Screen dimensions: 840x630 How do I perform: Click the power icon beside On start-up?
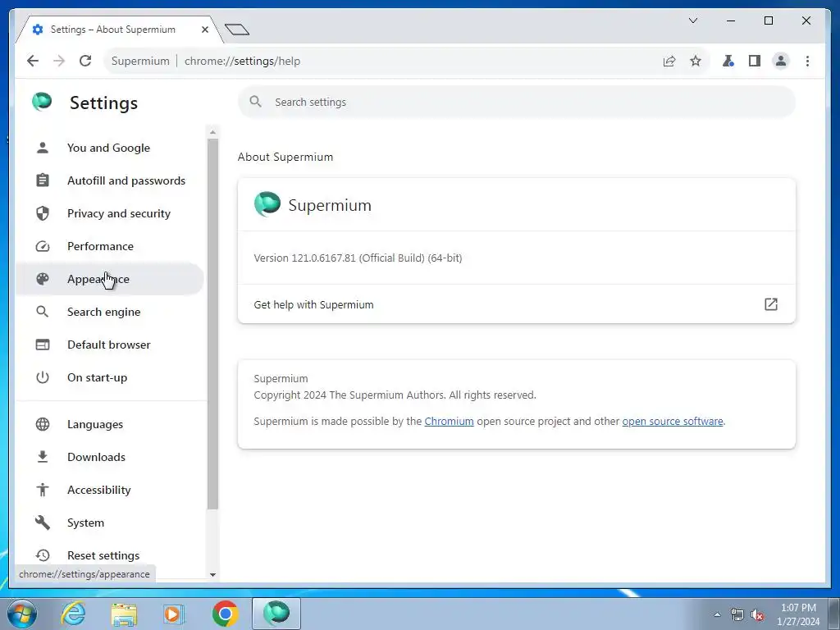click(x=43, y=377)
